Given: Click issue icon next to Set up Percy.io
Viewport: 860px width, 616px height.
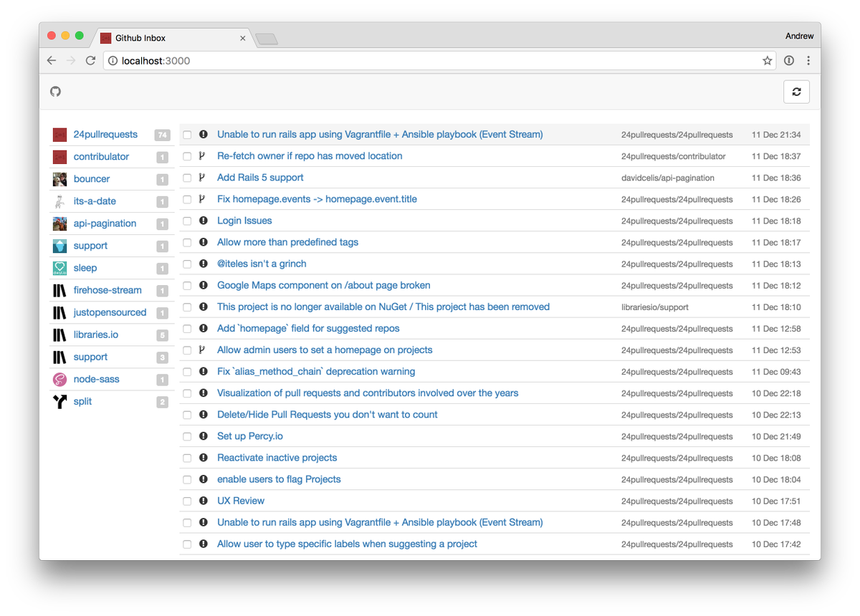Looking at the screenshot, I should [204, 436].
